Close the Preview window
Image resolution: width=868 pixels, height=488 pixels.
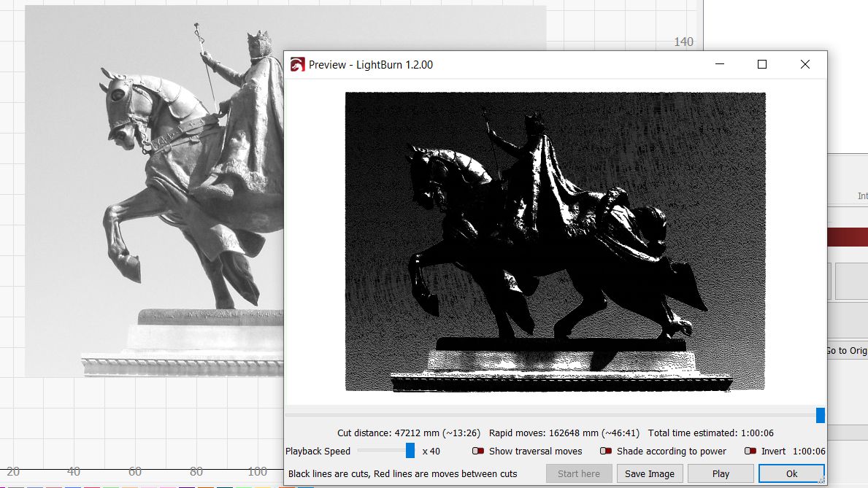pyautogui.click(x=805, y=64)
